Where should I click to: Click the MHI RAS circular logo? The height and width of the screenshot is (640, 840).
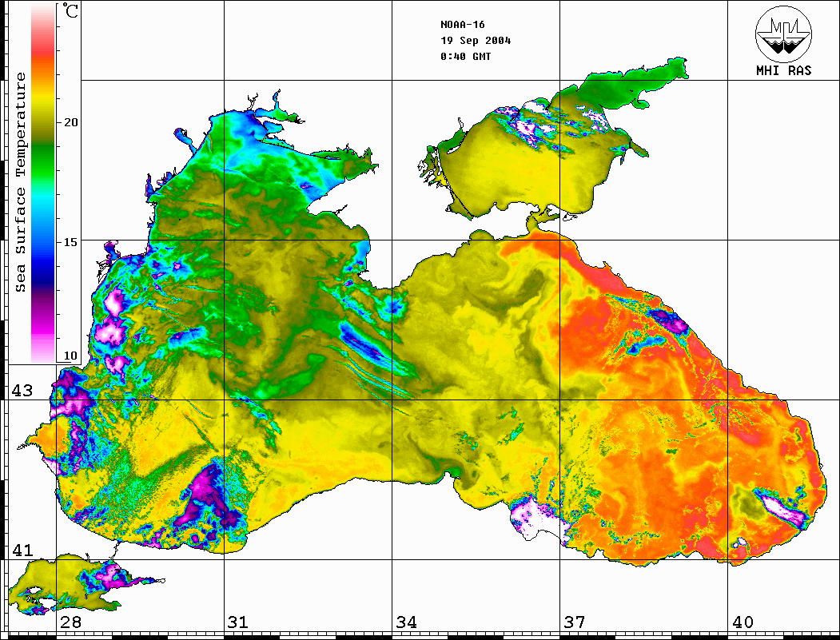783,34
